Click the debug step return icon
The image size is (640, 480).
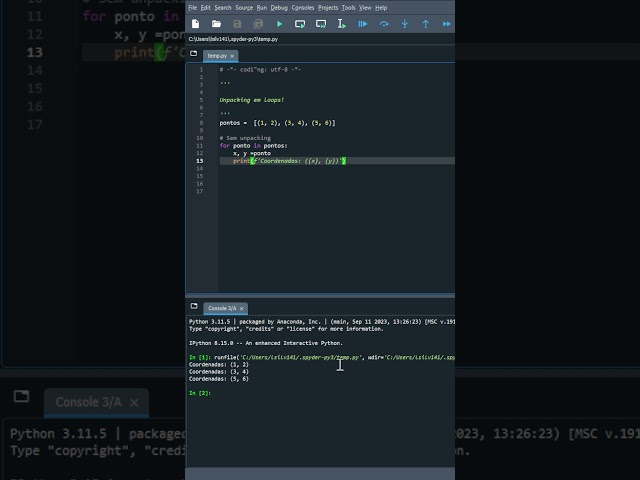tap(426, 24)
